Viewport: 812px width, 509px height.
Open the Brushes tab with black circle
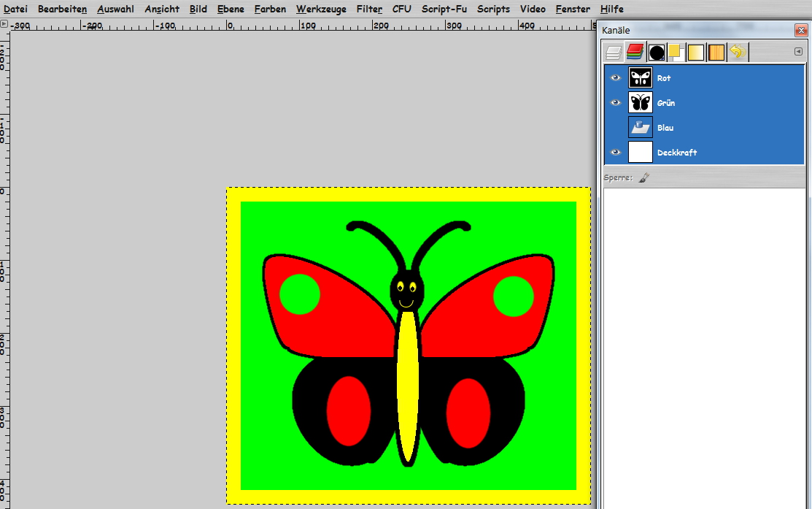pyautogui.click(x=657, y=53)
